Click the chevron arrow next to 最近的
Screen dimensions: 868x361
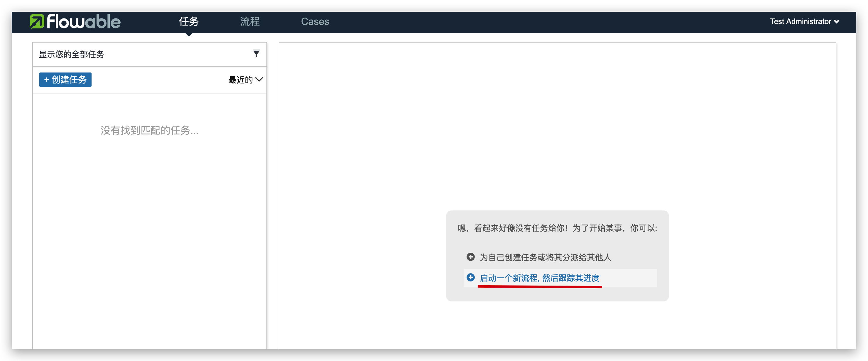[x=259, y=80]
